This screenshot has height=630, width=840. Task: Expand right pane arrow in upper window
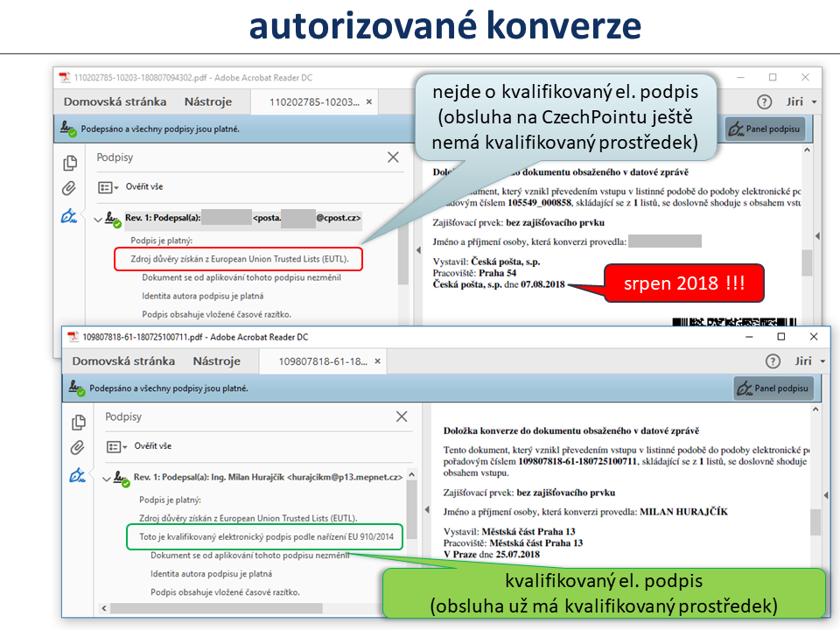tap(817, 235)
